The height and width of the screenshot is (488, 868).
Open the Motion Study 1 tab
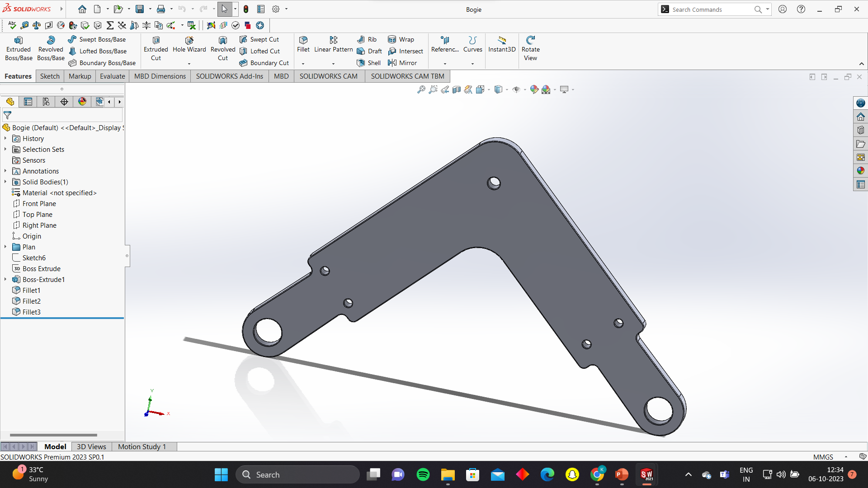point(142,446)
